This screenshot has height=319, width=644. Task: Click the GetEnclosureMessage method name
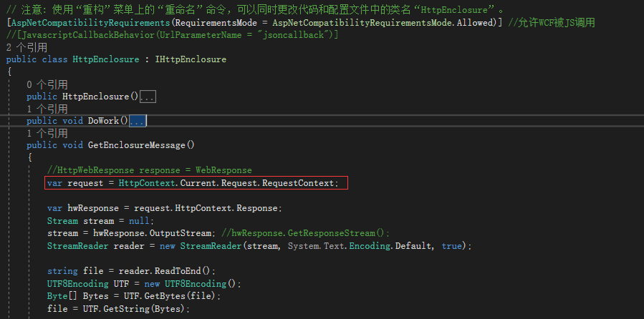[136, 145]
